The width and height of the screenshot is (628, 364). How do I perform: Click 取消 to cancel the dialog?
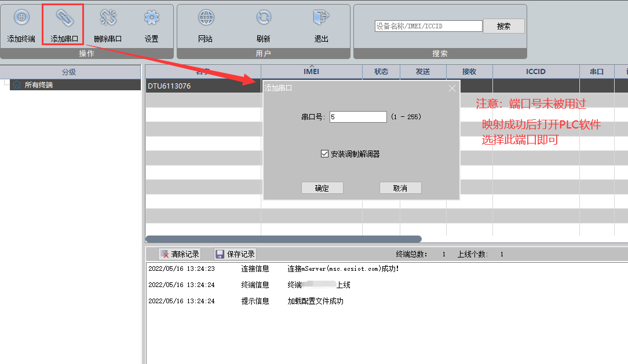click(x=400, y=188)
